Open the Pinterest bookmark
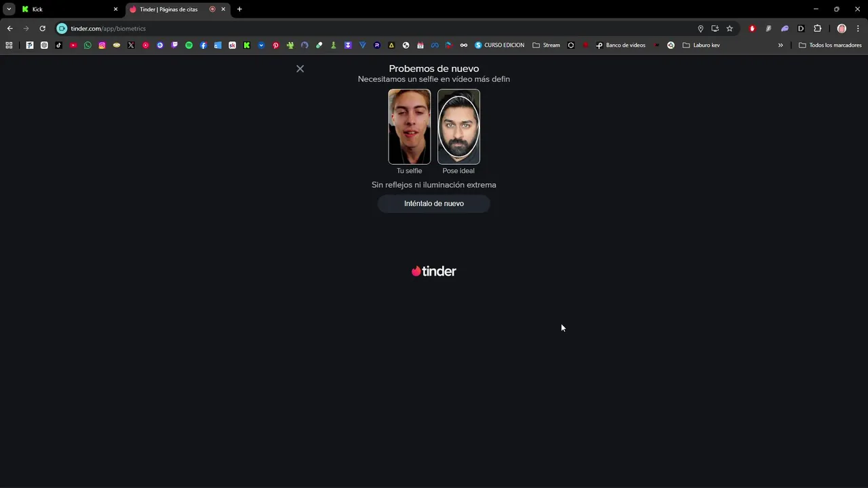This screenshot has width=868, height=488. coord(276,45)
